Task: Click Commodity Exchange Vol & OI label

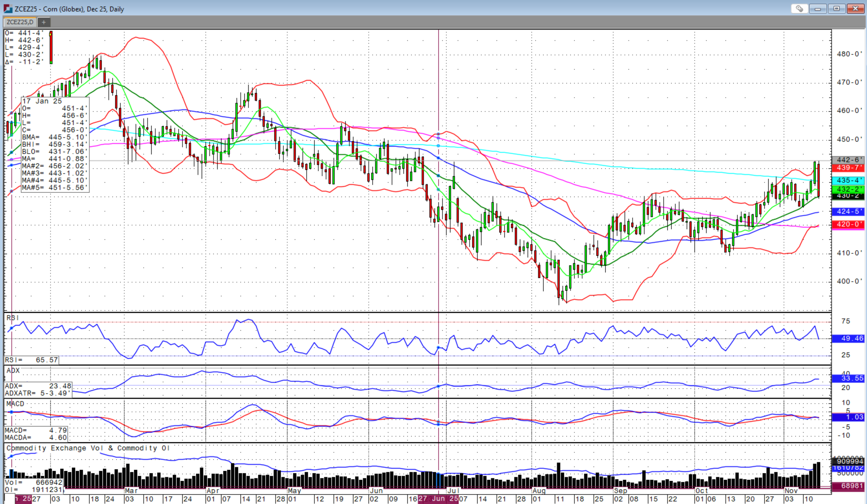Action: click(x=88, y=448)
